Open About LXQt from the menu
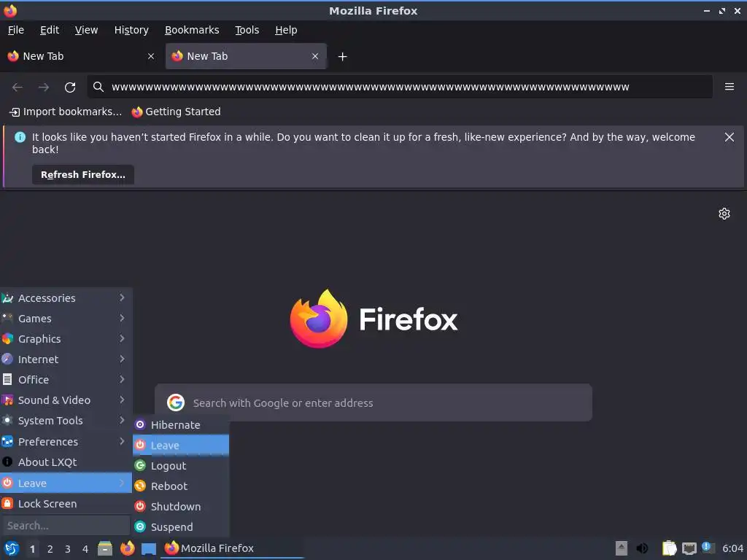 point(66,462)
